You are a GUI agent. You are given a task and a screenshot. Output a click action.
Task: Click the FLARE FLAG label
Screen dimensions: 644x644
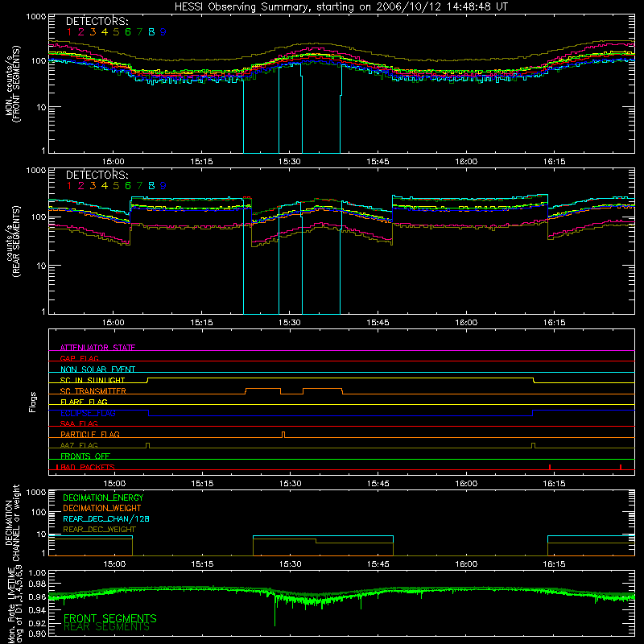click(x=84, y=402)
